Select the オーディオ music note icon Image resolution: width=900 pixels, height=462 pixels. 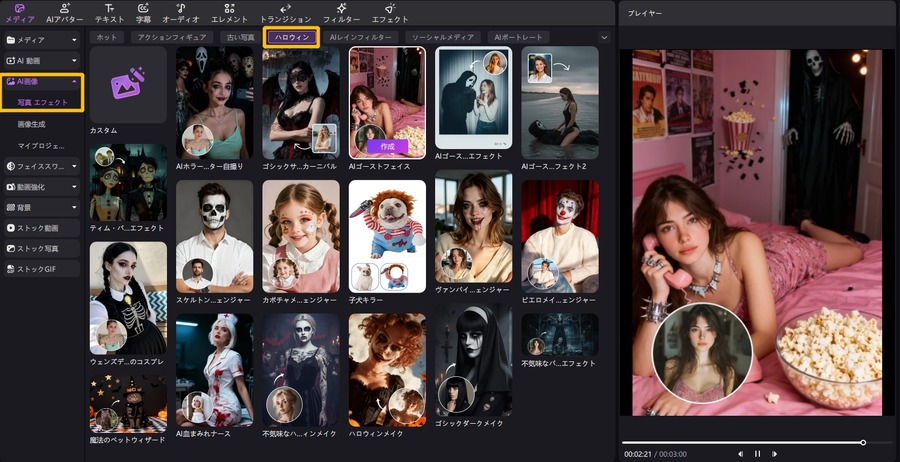(x=181, y=8)
